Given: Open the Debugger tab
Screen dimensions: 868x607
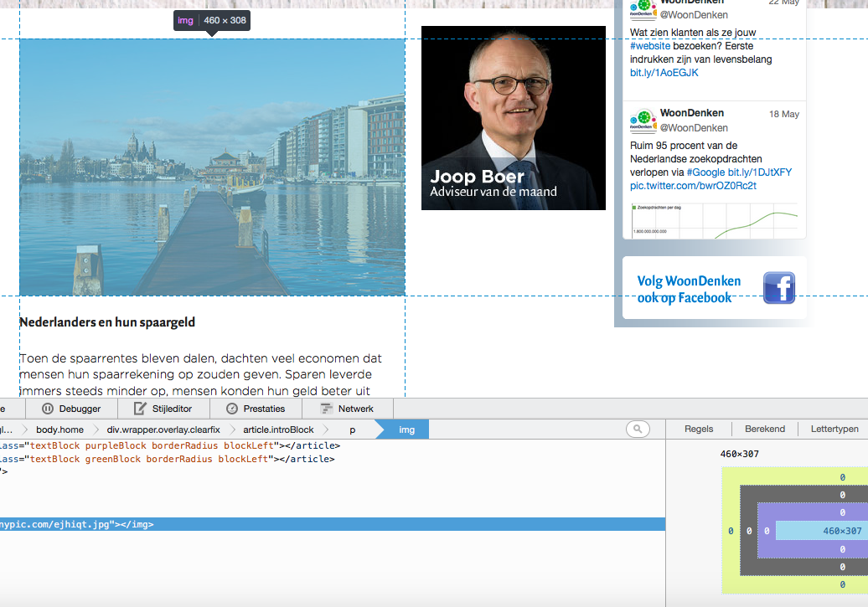Looking at the screenshot, I should pyautogui.click(x=71, y=409).
